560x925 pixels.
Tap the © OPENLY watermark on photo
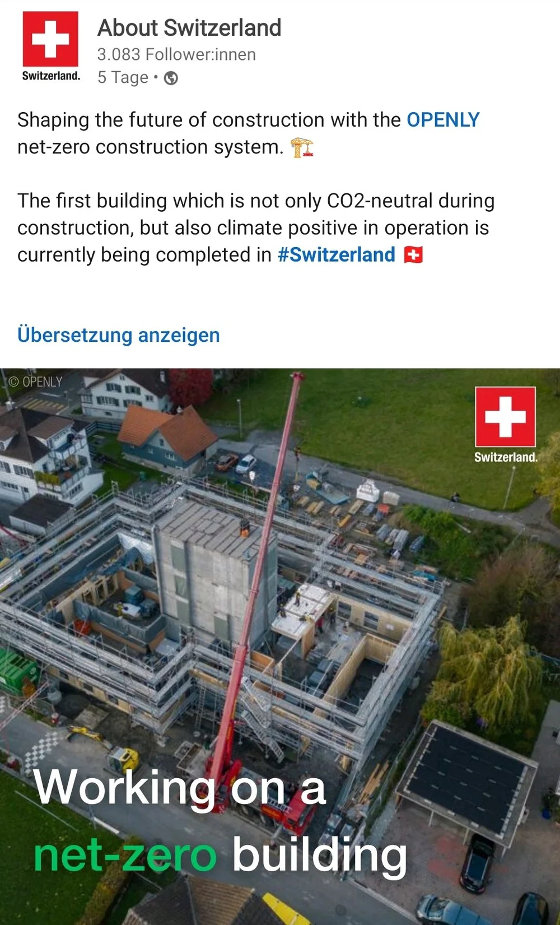pos(36,382)
